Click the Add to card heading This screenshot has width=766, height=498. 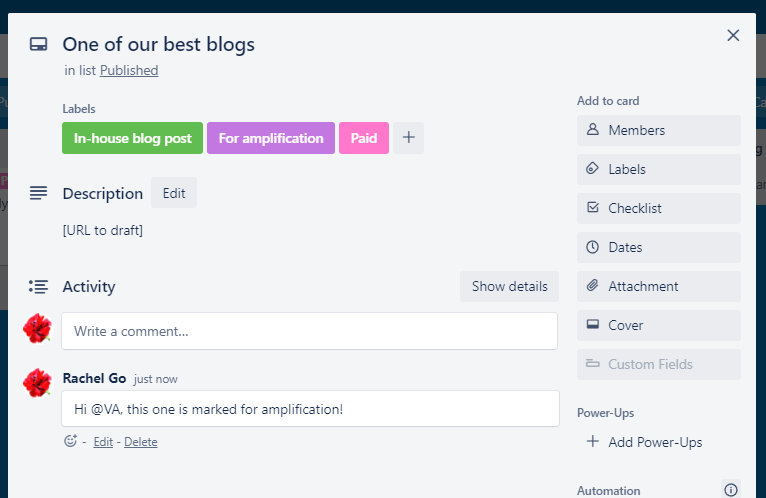pos(608,101)
